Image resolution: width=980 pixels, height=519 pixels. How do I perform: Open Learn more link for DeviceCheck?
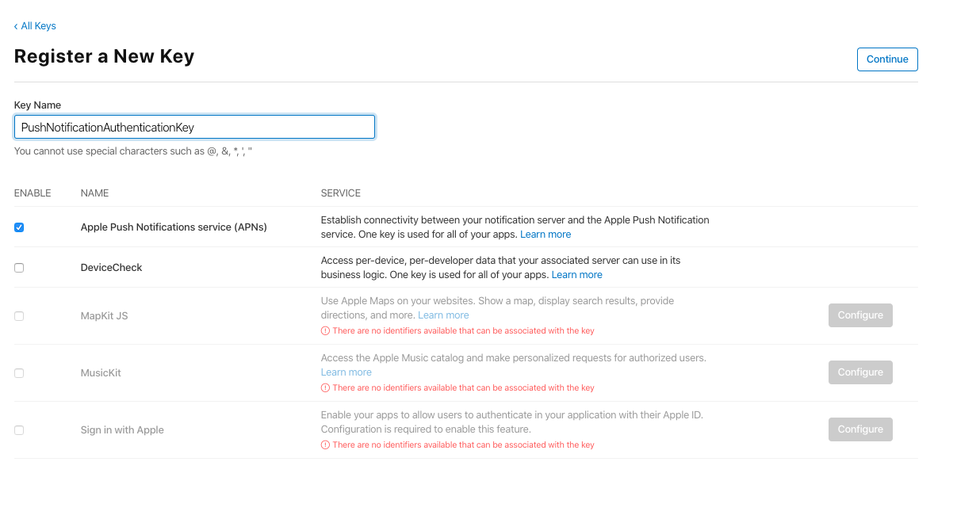coord(576,275)
